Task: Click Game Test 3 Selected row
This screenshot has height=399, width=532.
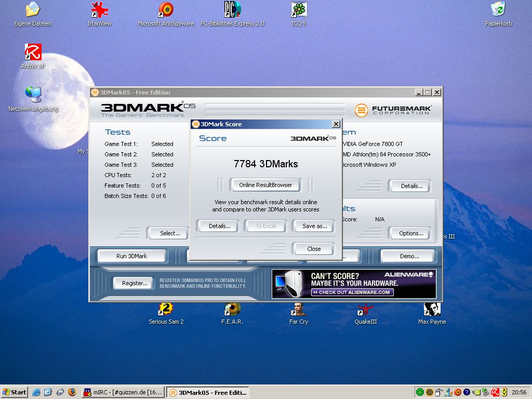Action: (x=139, y=165)
